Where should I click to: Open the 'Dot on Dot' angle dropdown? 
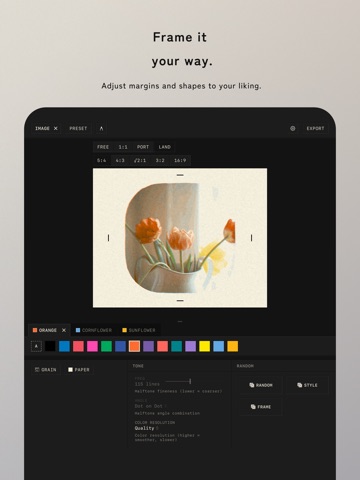point(150,406)
